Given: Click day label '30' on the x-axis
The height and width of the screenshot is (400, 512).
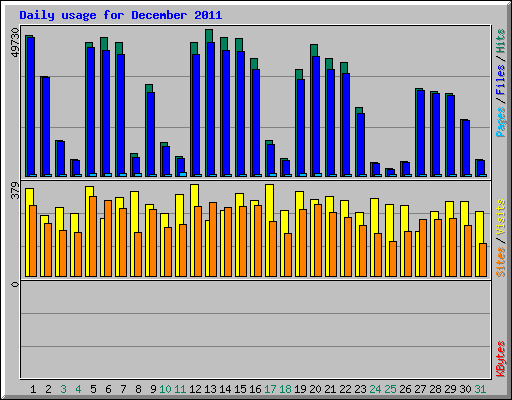Looking at the screenshot, I should [465, 389].
